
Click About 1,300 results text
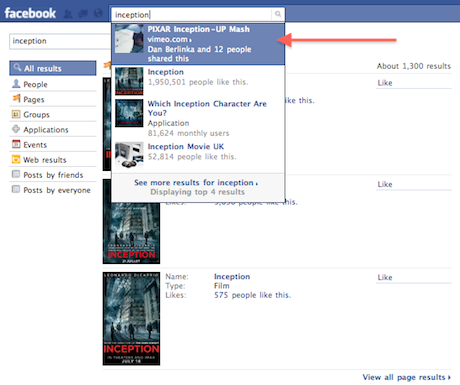click(x=414, y=66)
